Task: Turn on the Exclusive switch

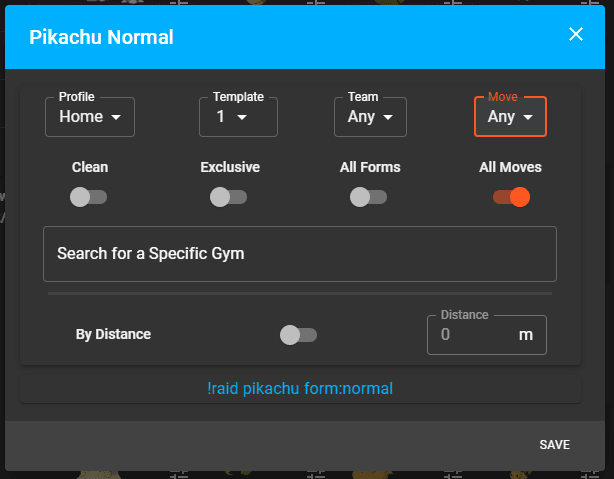Action: (229, 197)
